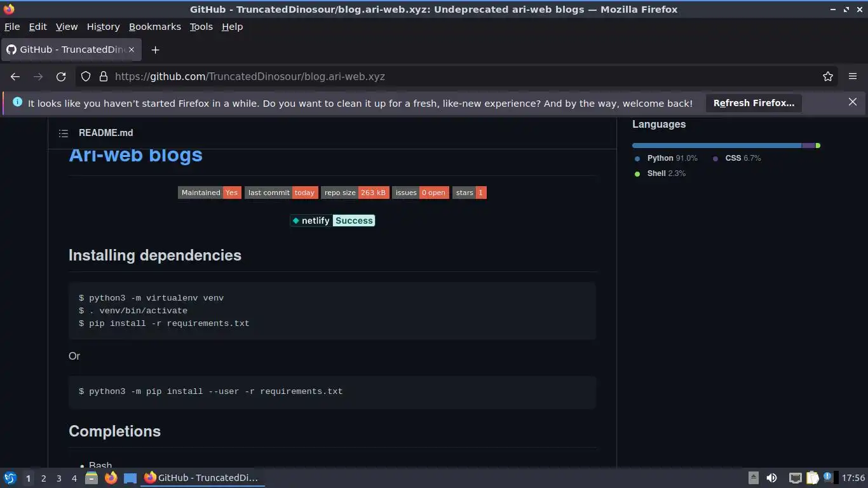868x488 pixels.
Task: Click the 17:56 taskbar clock
Action: point(853,478)
